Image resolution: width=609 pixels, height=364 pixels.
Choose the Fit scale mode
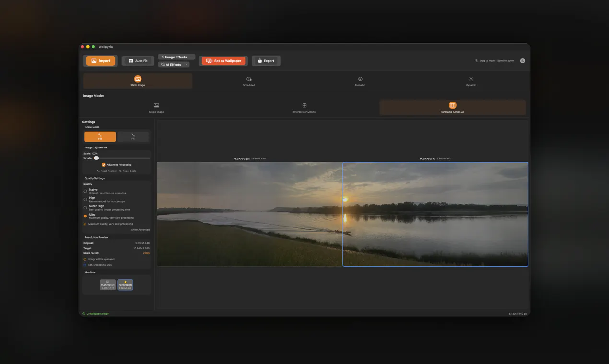point(133,136)
